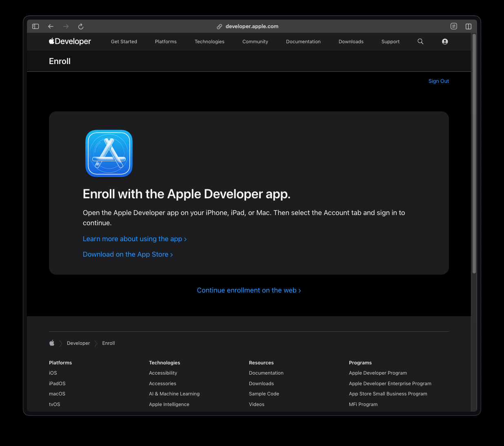Image resolution: width=504 pixels, height=446 pixels.
Task: Reload the page with the refresh icon
Action: [x=81, y=27]
